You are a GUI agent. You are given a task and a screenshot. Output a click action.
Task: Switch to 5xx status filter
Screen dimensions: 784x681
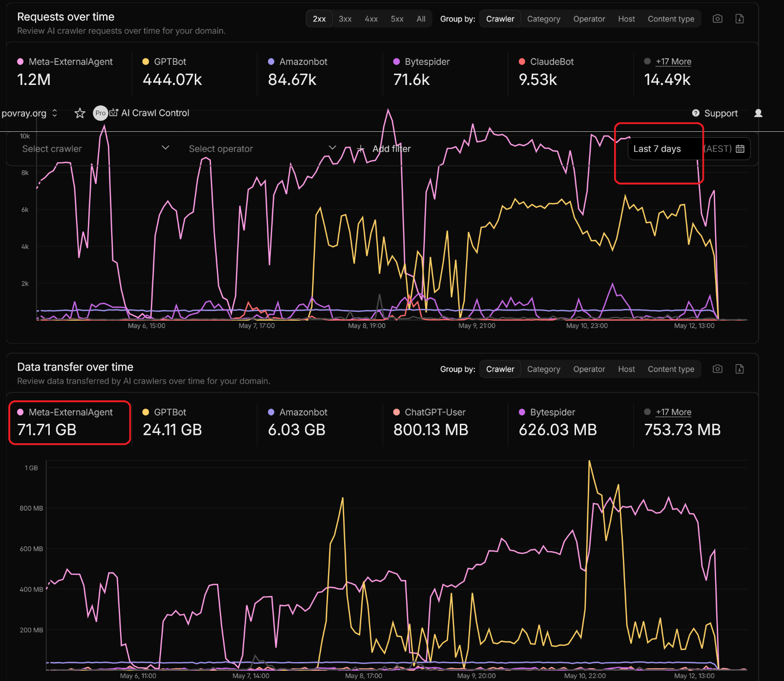(x=397, y=19)
